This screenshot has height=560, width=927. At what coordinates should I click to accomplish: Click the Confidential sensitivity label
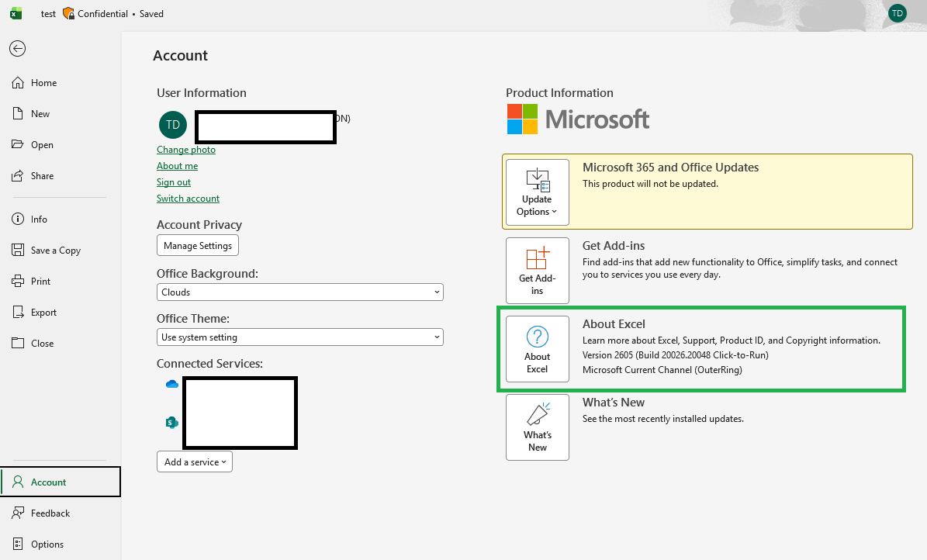(95, 14)
